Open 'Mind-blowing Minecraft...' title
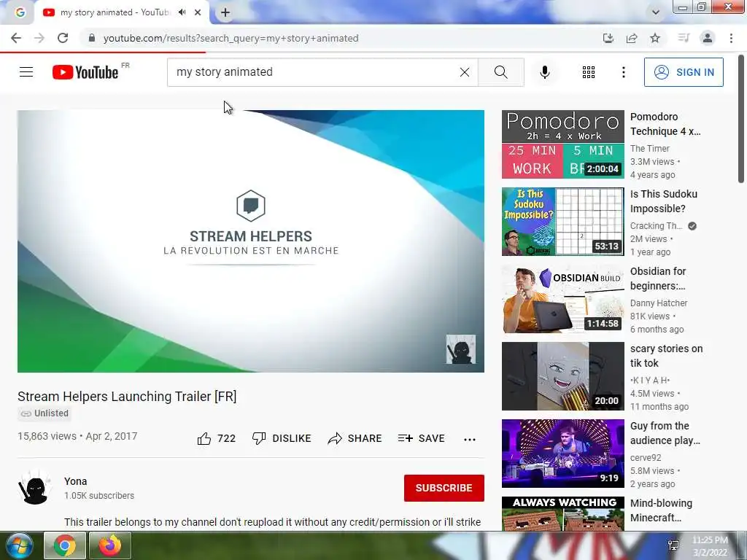747x560 pixels. pyautogui.click(x=661, y=510)
